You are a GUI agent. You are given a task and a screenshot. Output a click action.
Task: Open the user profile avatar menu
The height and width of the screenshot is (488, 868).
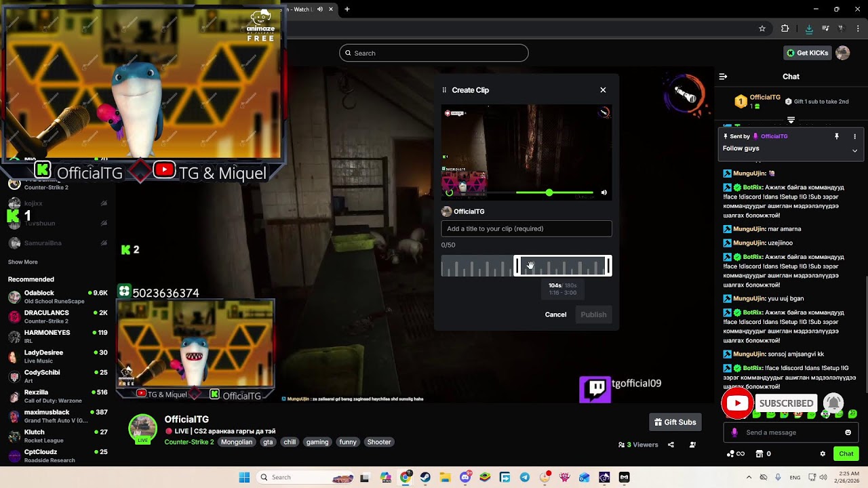843,53
